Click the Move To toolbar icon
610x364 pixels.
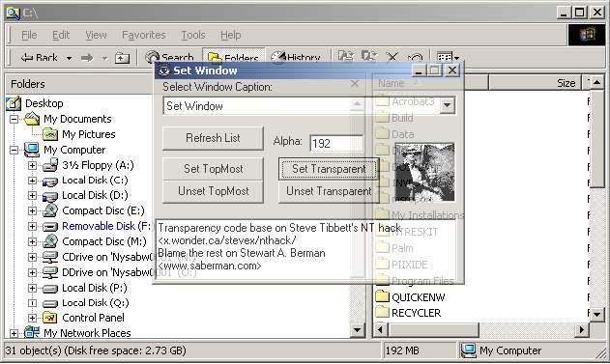point(345,57)
